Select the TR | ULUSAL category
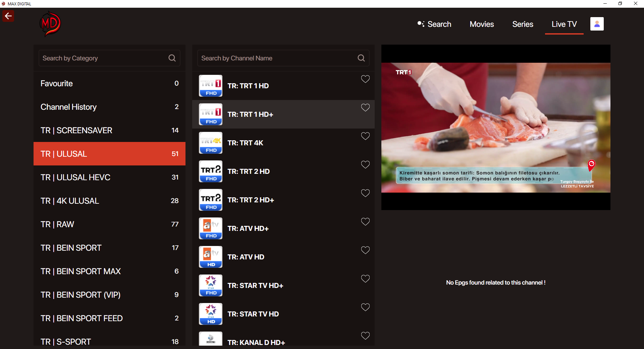The image size is (644, 349). pyautogui.click(x=109, y=154)
